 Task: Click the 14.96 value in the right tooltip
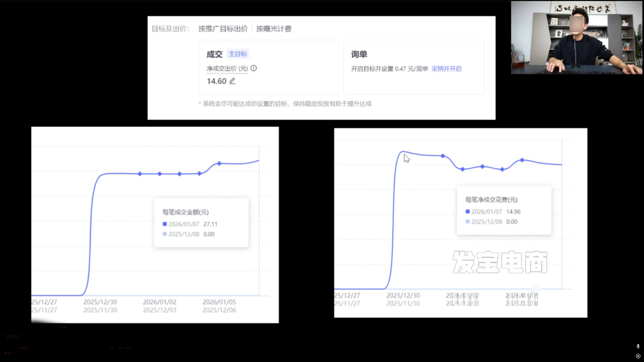pos(513,212)
